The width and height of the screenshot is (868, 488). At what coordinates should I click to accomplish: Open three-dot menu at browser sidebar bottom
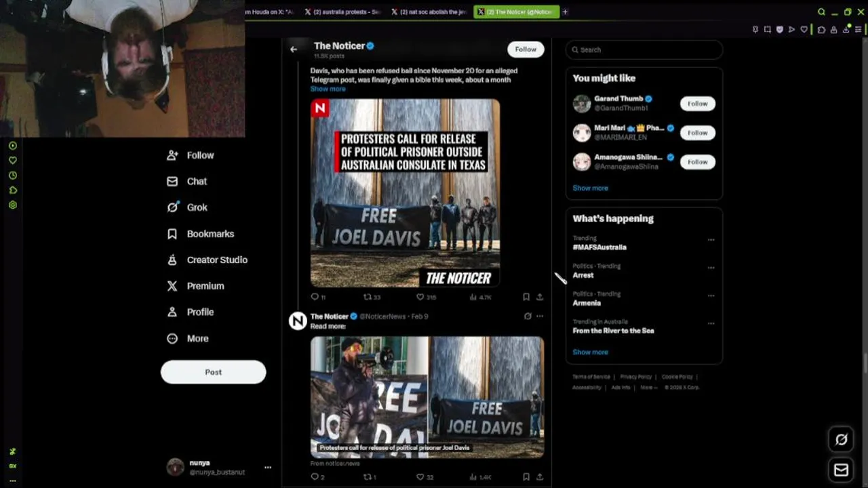tap(13, 481)
